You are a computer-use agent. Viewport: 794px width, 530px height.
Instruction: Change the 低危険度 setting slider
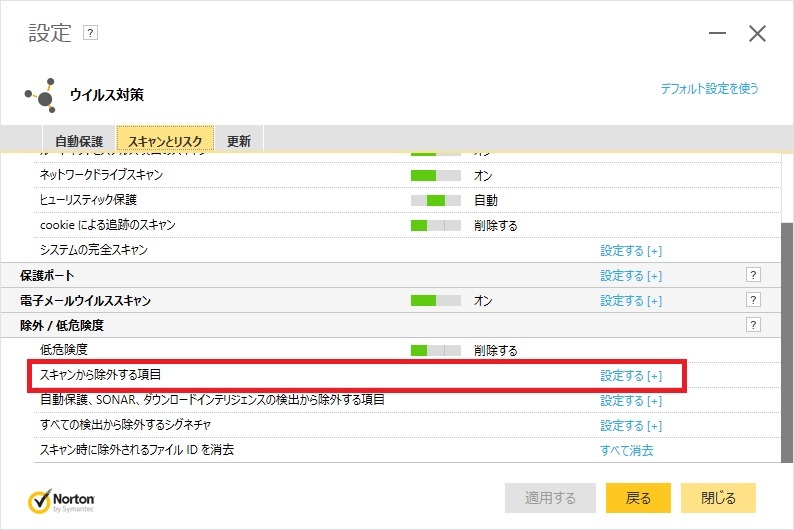pyautogui.click(x=435, y=350)
